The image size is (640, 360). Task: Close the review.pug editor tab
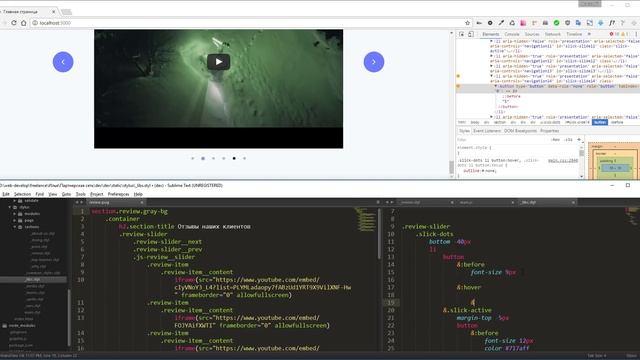point(142,202)
